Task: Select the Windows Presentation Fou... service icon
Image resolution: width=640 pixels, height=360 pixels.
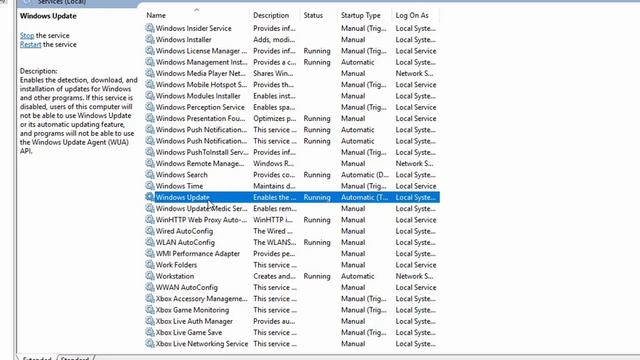Action: point(150,118)
